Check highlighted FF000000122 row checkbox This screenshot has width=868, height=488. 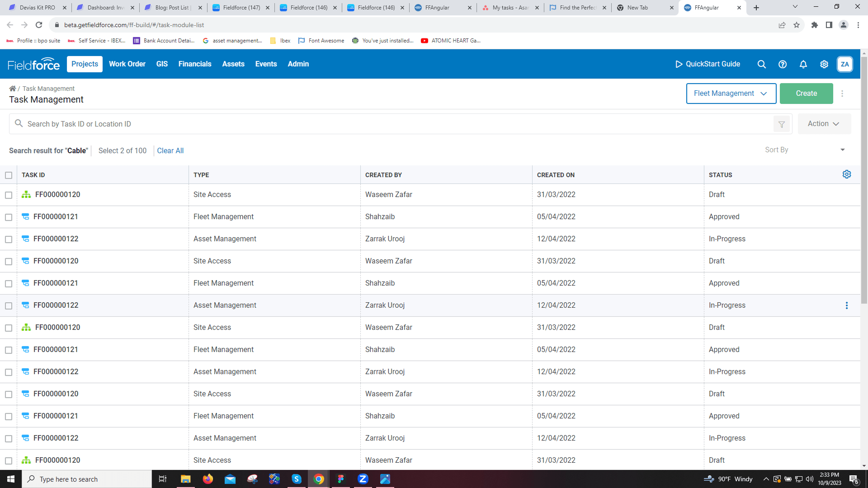coord(9,306)
